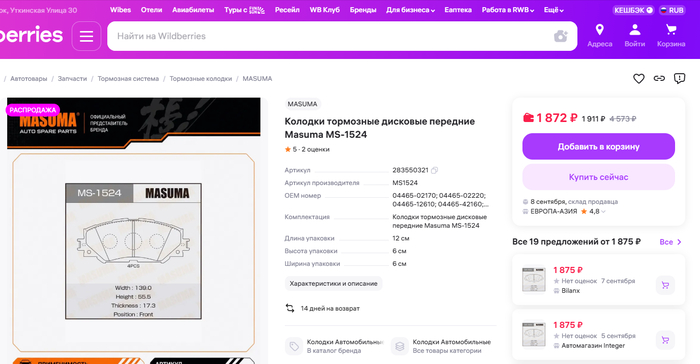The height and width of the screenshot is (364, 700).
Task: Click the brand catalog tag icon
Action: [x=294, y=346]
